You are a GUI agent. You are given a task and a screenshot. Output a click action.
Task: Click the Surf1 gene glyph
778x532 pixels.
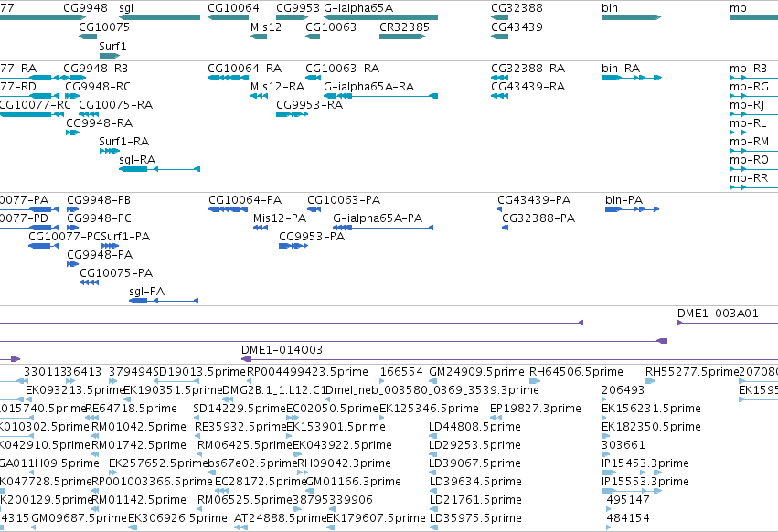pos(110,56)
